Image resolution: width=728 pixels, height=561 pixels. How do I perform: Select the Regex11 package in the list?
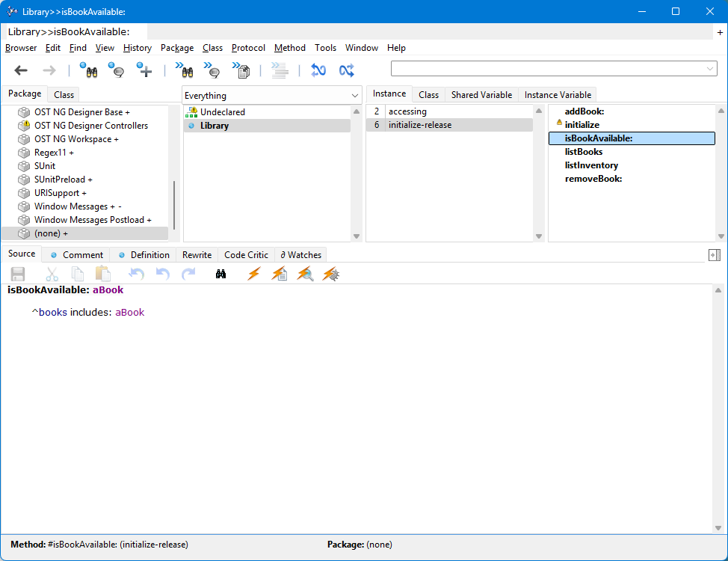54,153
